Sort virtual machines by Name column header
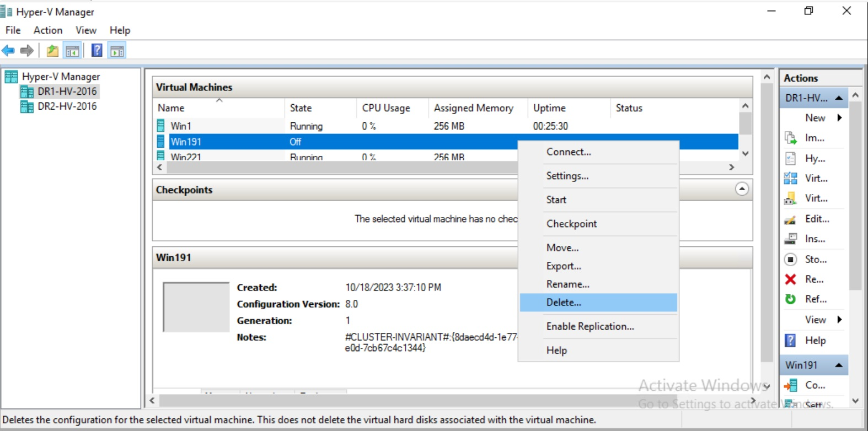The height and width of the screenshot is (431, 868). tap(171, 108)
